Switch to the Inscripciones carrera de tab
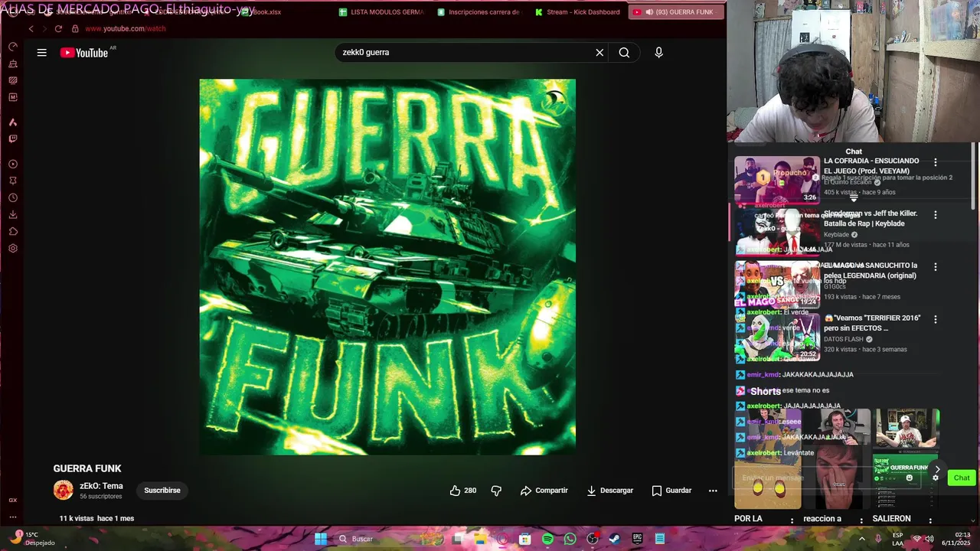980x551 pixels. [x=479, y=12]
